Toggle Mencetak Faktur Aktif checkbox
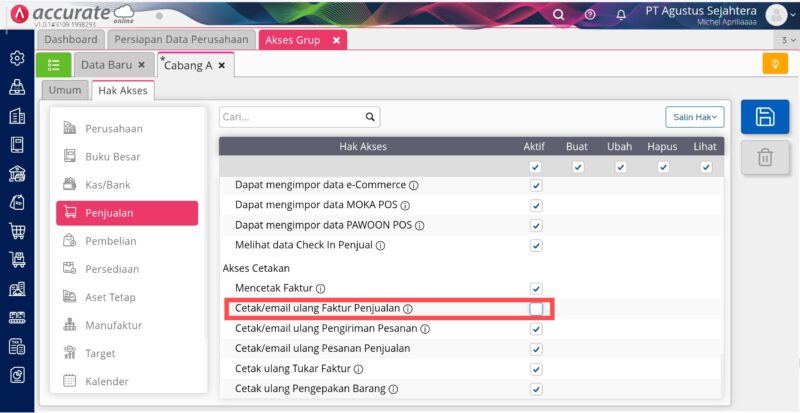The image size is (800, 413). [x=536, y=288]
